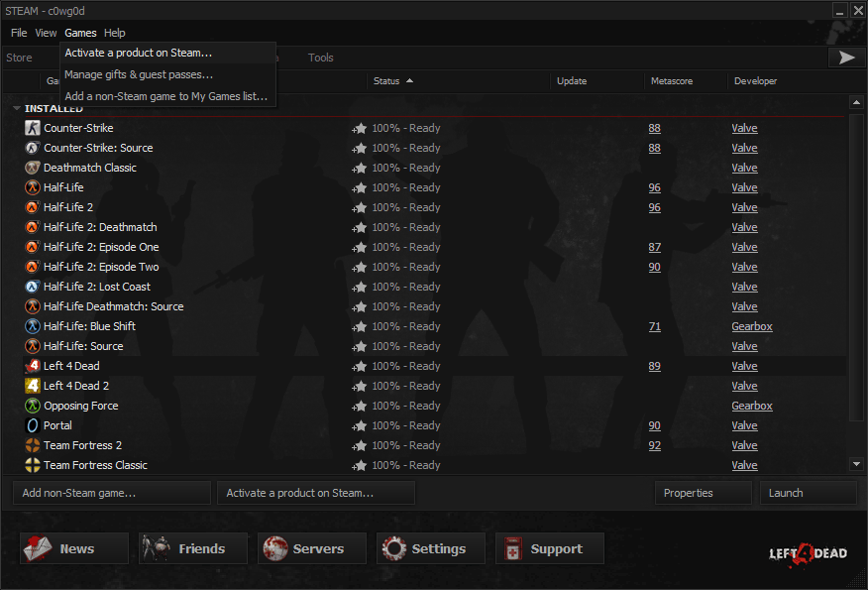Screen dimensions: 868x590
Task: Launch the selected game
Action: pyautogui.click(x=809, y=493)
